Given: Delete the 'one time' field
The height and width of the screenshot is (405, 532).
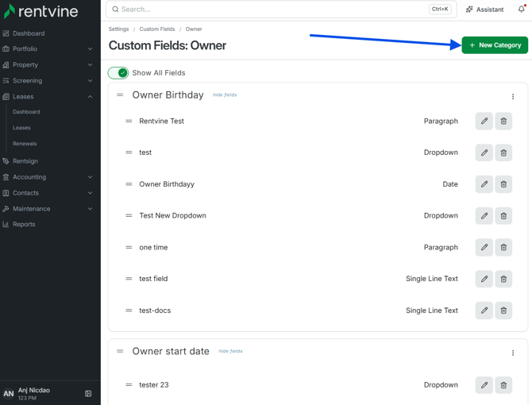Looking at the screenshot, I should [x=503, y=247].
